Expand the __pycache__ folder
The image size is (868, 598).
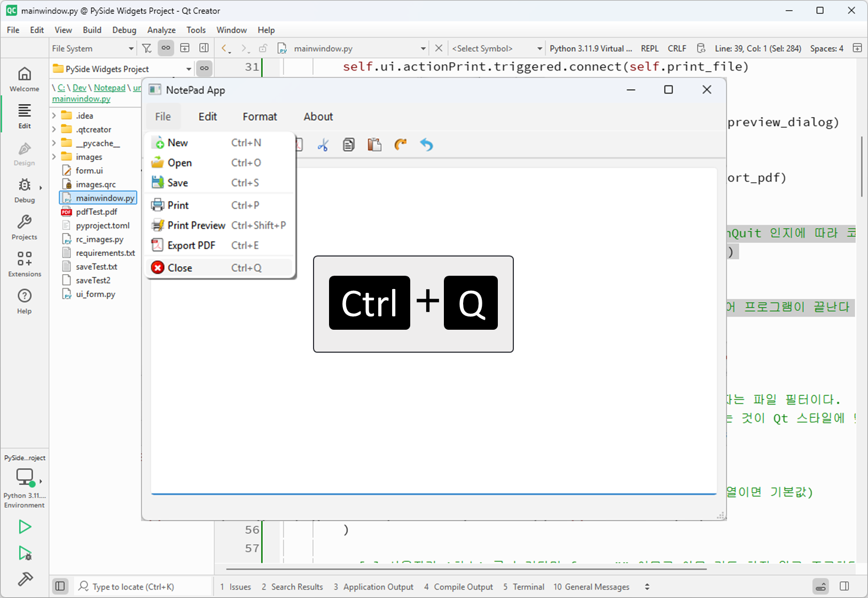(x=54, y=143)
